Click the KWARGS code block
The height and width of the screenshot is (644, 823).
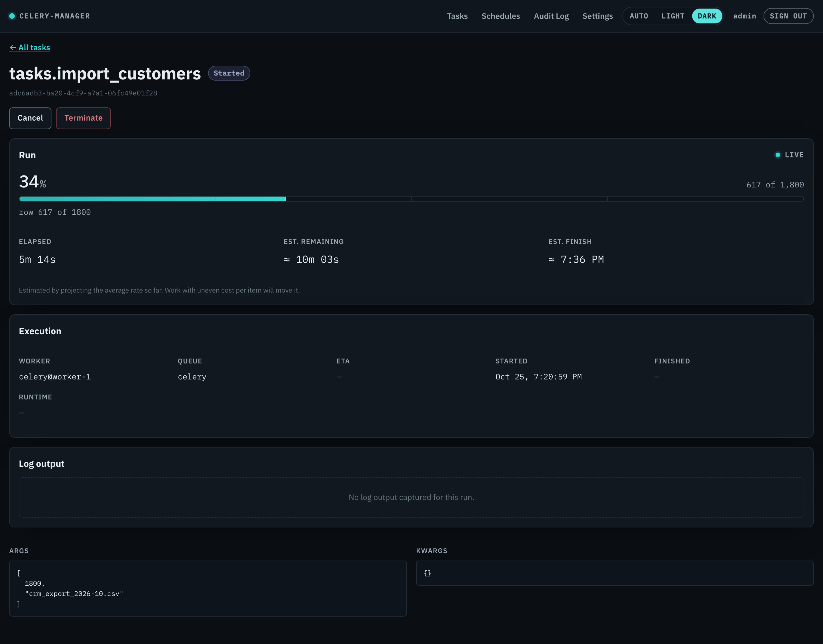[614, 573]
